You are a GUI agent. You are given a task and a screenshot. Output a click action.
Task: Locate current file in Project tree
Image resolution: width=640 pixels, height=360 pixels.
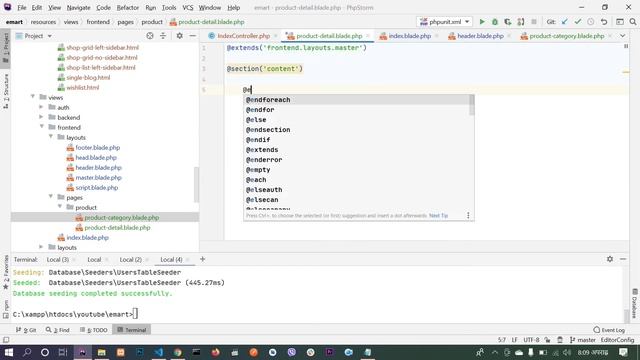(150, 36)
